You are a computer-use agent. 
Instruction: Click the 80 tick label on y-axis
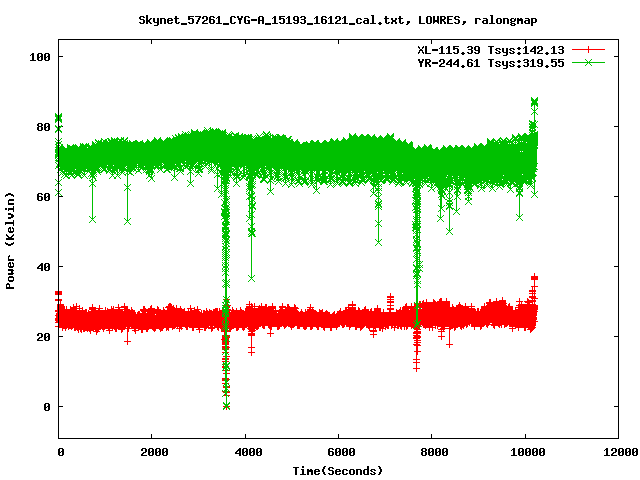point(42,127)
